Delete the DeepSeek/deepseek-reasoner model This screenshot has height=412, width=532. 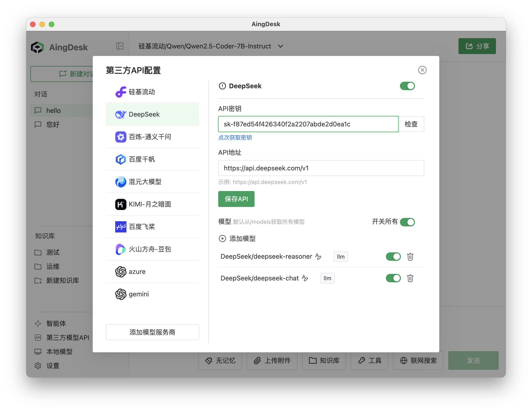point(410,256)
